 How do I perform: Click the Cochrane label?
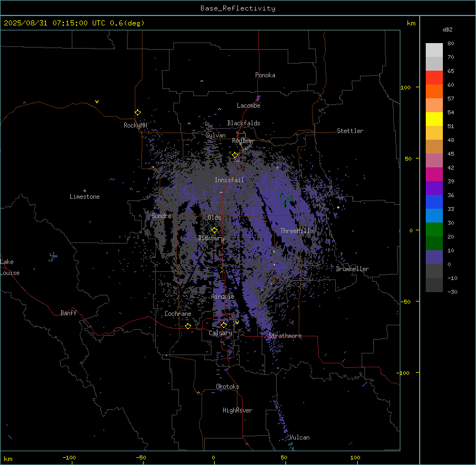[178, 314]
